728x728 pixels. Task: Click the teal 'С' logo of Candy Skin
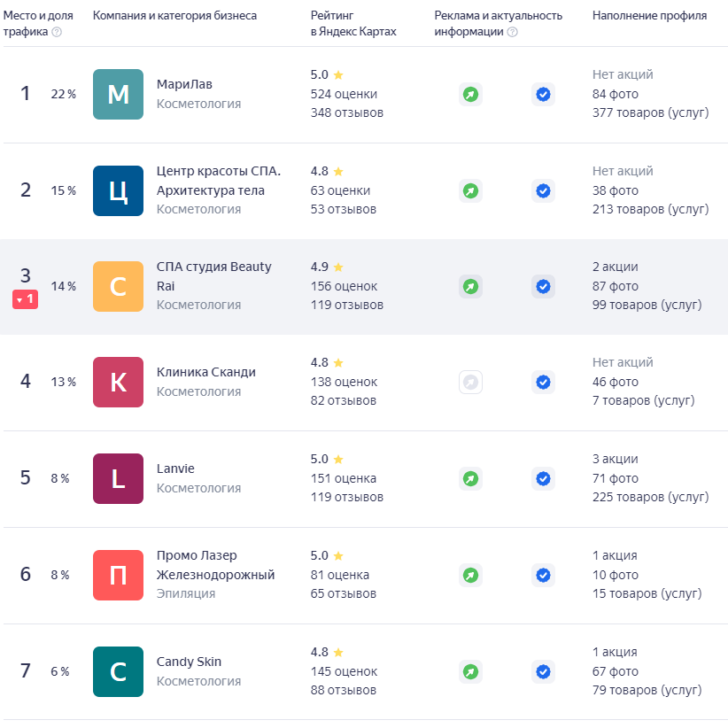click(118, 672)
